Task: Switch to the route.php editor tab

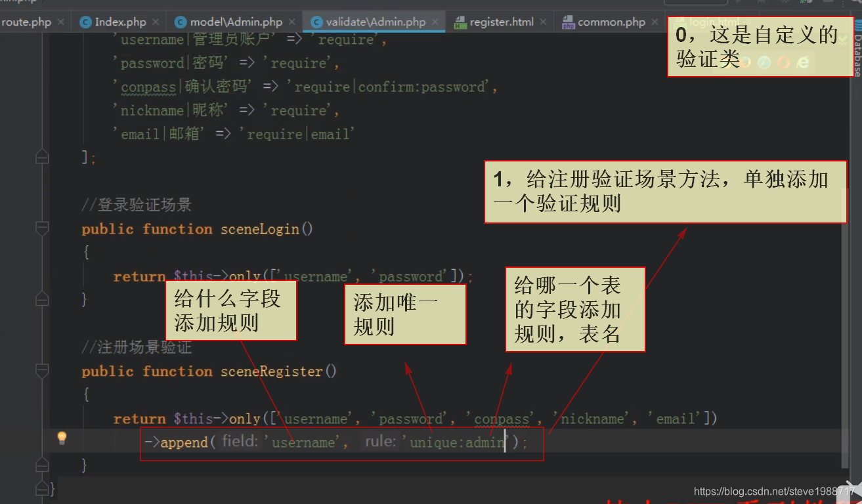Action: pyautogui.click(x=26, y=22)
